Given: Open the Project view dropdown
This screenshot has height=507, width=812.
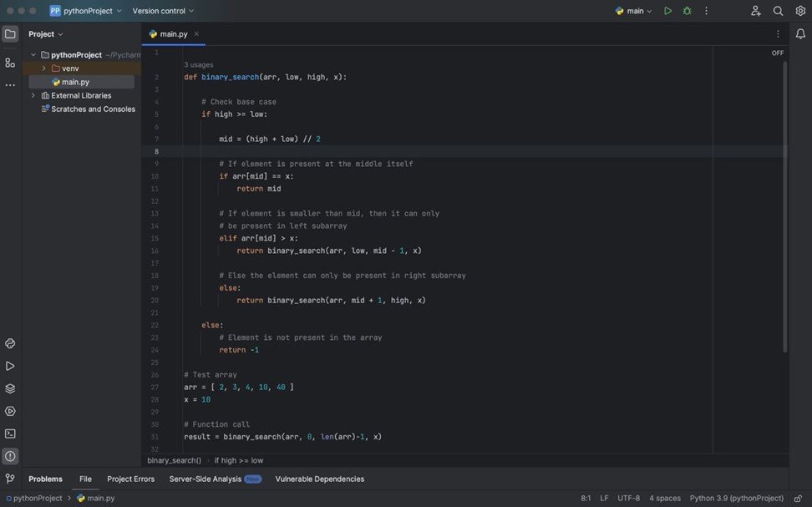Looking at the screenshot, I should (x=46, y=34).
